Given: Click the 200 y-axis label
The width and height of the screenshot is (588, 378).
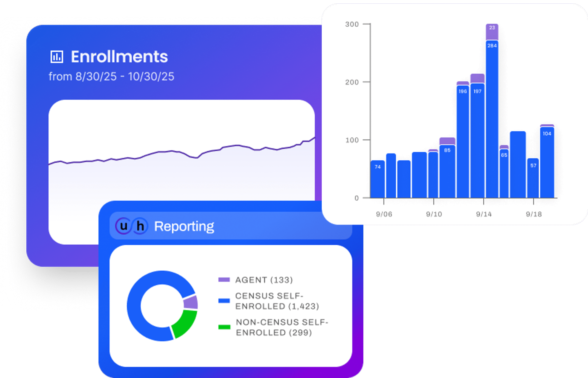Looking at the screenshot, I should pos(352,82).
